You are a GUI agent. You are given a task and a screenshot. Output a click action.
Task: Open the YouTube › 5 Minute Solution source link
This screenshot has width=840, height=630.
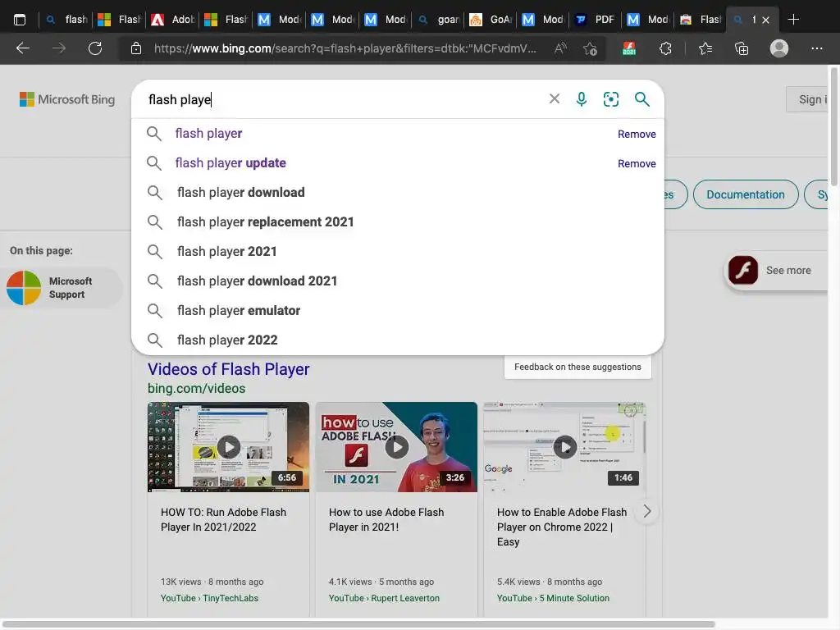point(553,598)
